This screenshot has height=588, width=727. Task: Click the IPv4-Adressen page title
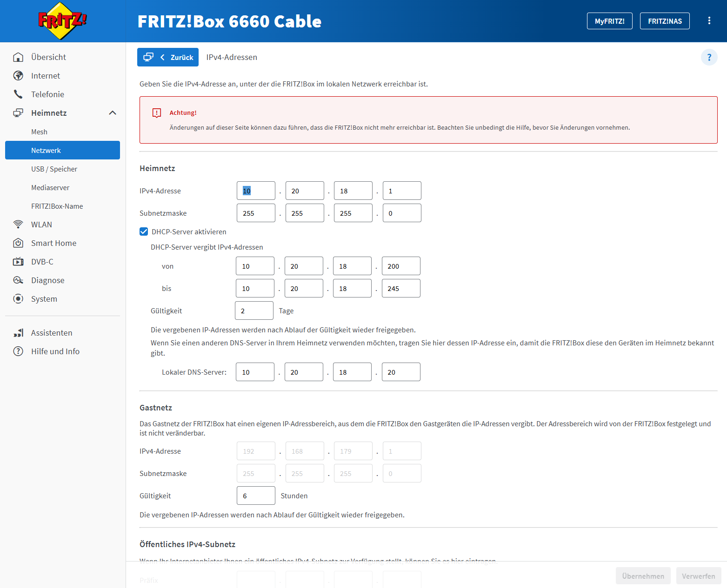click(232, 57)
